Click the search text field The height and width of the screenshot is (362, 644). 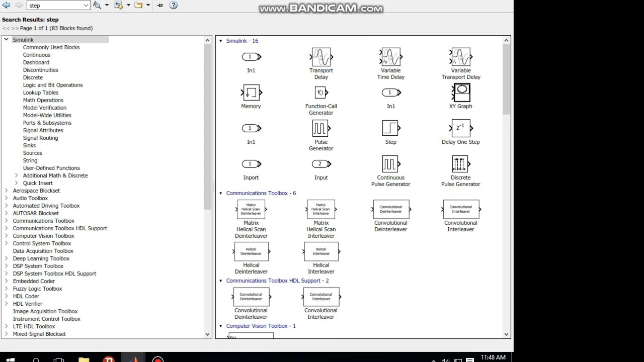[54, 6]
